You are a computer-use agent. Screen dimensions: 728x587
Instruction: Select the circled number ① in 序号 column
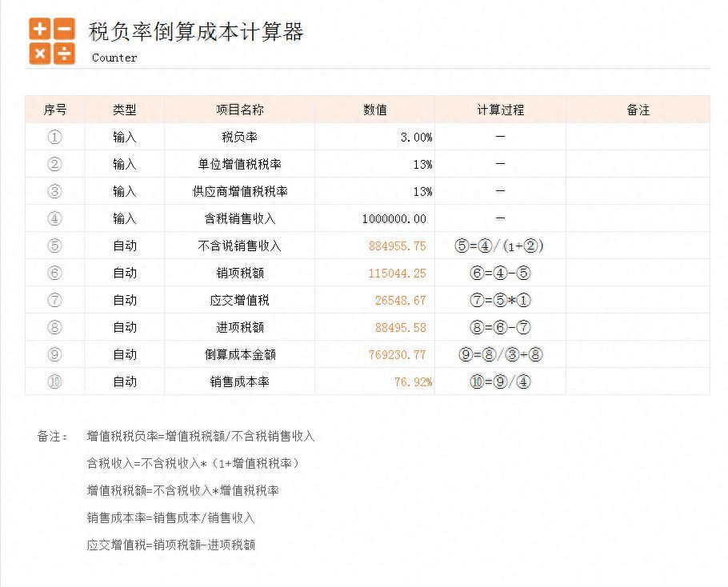54,138
